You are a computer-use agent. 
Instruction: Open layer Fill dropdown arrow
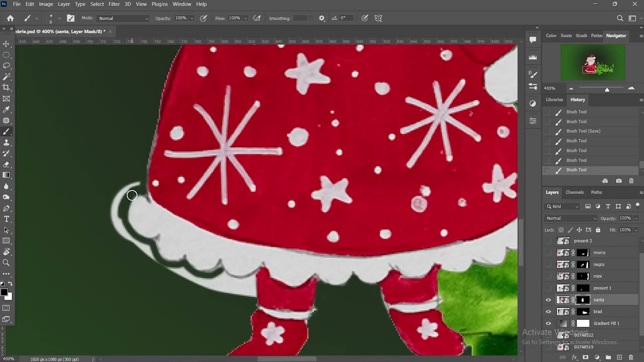[x=635, y=230]
